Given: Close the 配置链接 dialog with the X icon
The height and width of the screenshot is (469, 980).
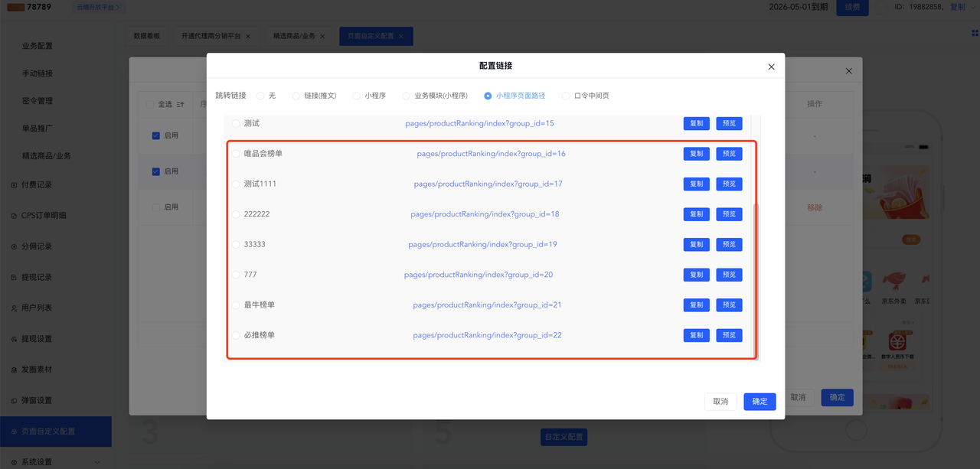Looking at the screenshot, I should tap(771, 67).
